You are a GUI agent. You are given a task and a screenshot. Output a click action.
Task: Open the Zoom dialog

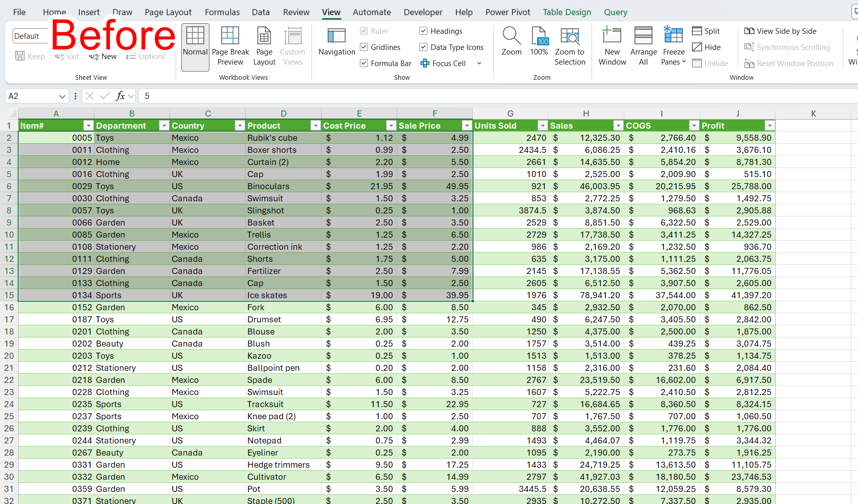[511, 42]
